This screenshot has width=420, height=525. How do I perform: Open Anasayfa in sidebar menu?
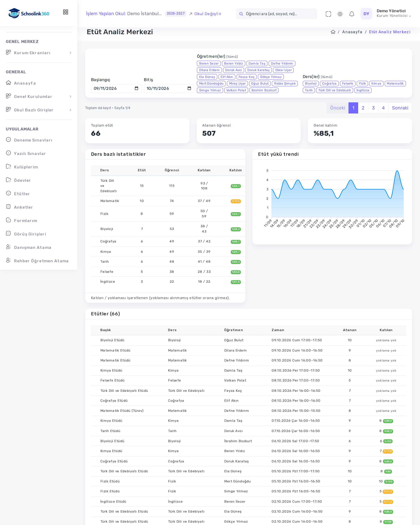pos(25,83)
